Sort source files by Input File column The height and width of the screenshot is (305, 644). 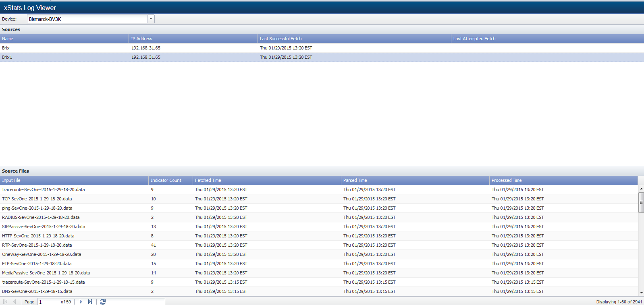tap(74, 180)
